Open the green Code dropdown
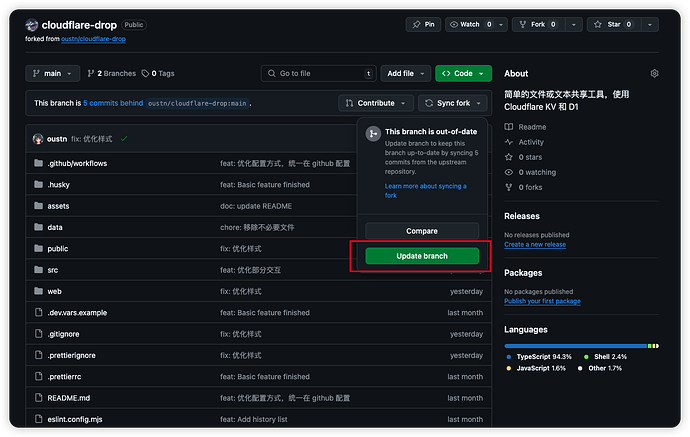 463,73
